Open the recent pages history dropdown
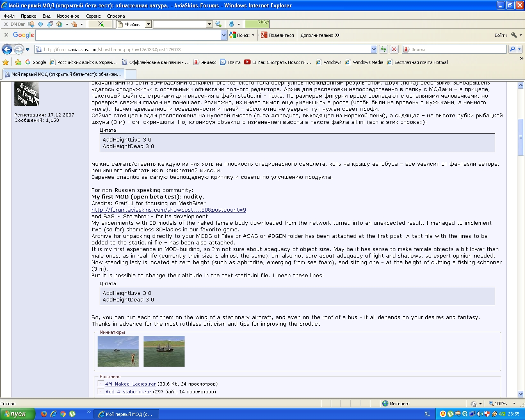Image resolution: width=525 pixels, height=420 pixels. pos(28,50)
